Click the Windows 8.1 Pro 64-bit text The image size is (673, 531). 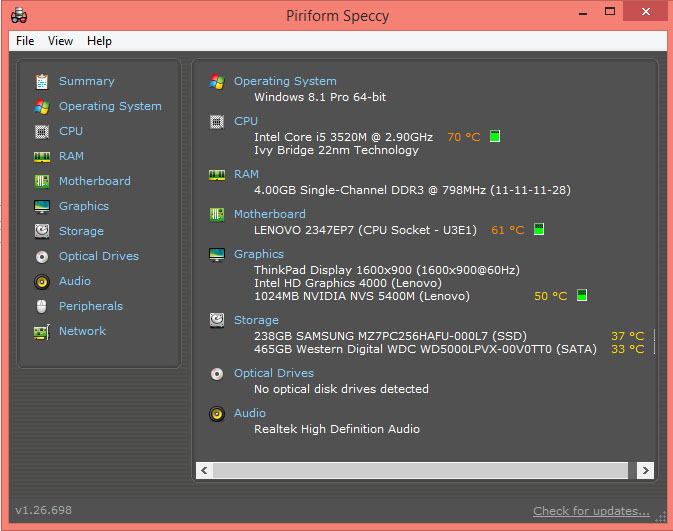click(x=320, y=97)
